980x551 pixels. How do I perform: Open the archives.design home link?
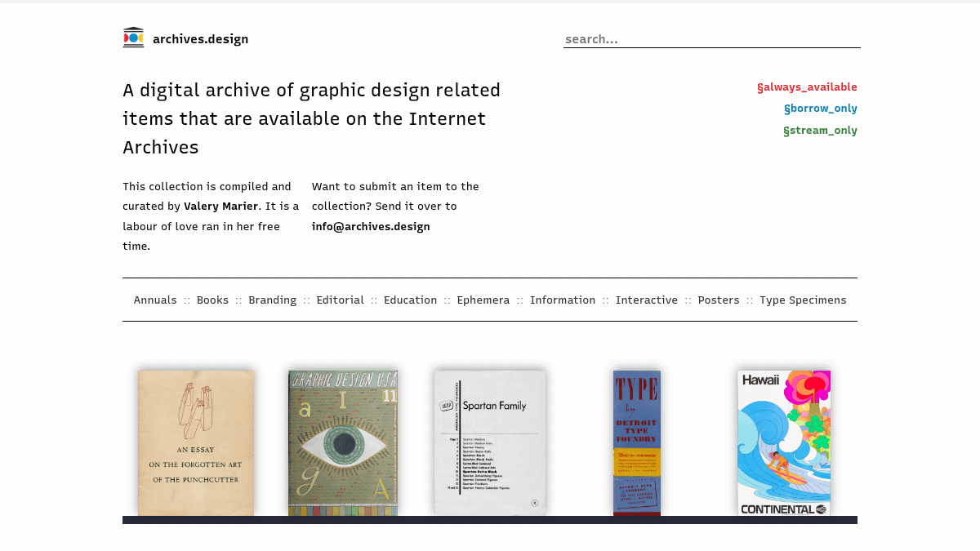(x=200, y=39)
